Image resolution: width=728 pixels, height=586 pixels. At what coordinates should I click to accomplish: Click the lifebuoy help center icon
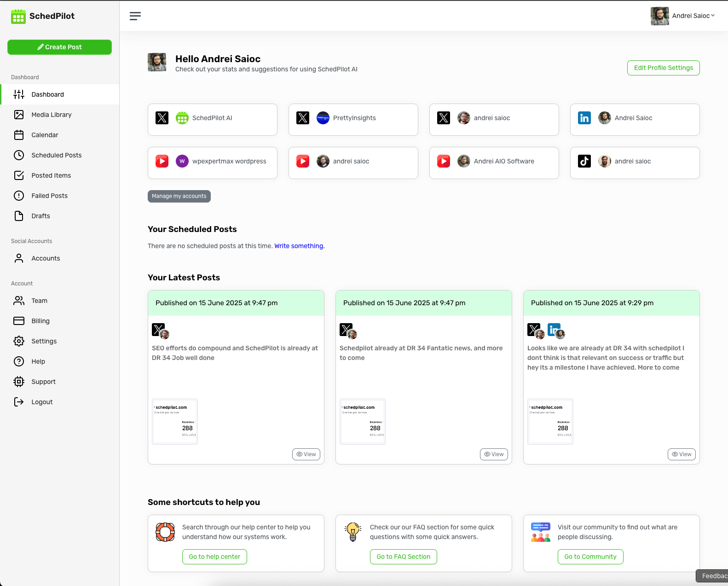pyautogui.click(x=165, y=532)
